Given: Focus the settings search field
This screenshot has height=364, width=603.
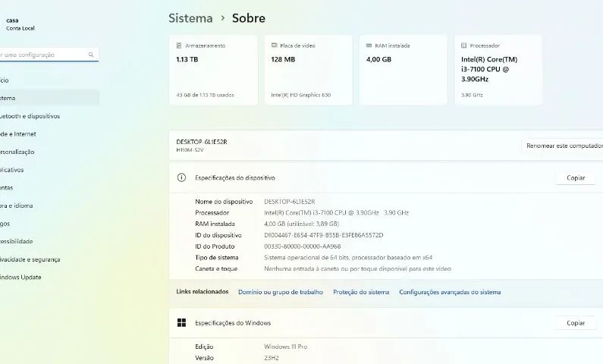Looking at the screenshot, I should [49, 55].
